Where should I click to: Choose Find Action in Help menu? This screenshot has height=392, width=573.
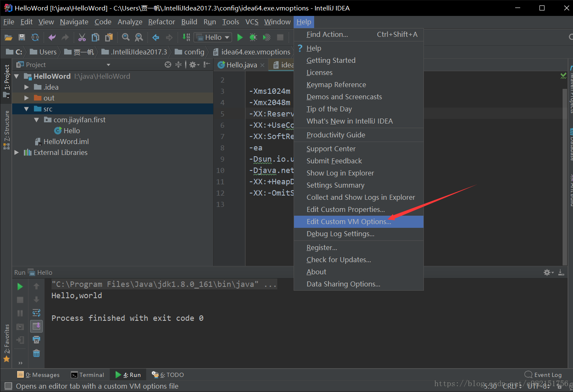pos(359,34)
